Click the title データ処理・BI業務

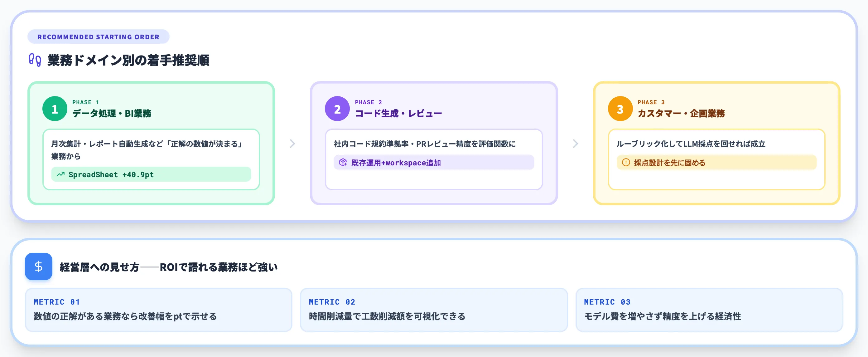[112, 114]
